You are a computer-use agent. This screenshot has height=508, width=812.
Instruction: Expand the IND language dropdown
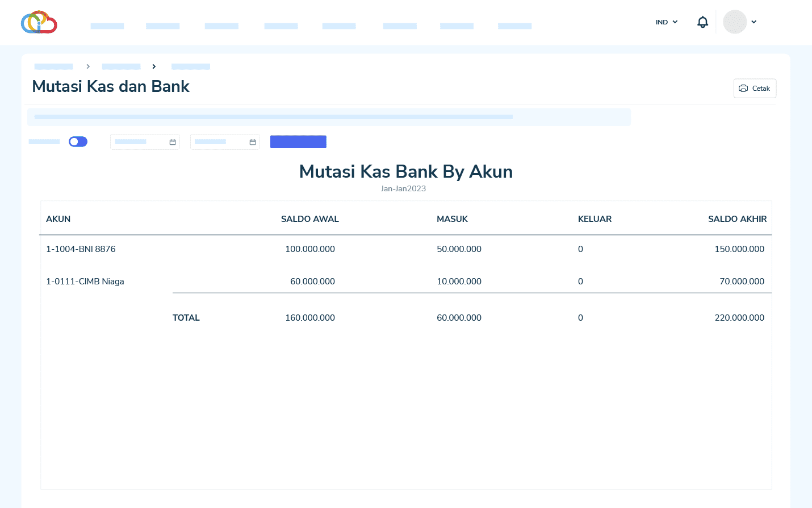[x=667, y=22]
